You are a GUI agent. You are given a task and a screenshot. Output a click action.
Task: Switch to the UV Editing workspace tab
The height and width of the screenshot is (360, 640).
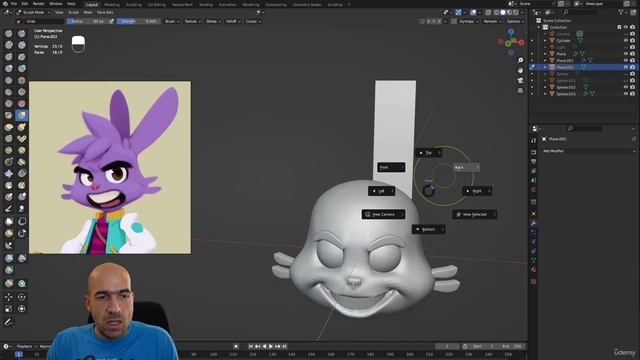coord(157,4)
